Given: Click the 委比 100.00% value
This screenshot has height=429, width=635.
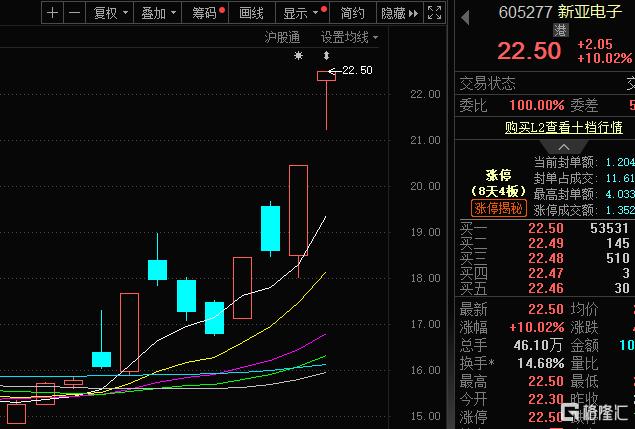Looking at the screenshot, I should point(537,106).
